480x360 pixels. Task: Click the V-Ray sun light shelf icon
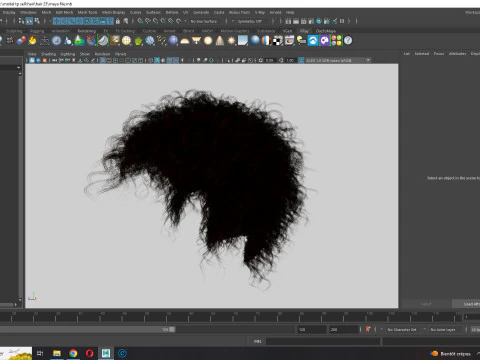pos(231,41)
